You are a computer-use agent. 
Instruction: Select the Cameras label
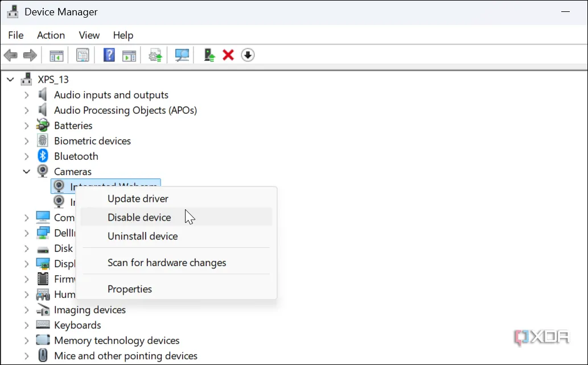[73, 172]
